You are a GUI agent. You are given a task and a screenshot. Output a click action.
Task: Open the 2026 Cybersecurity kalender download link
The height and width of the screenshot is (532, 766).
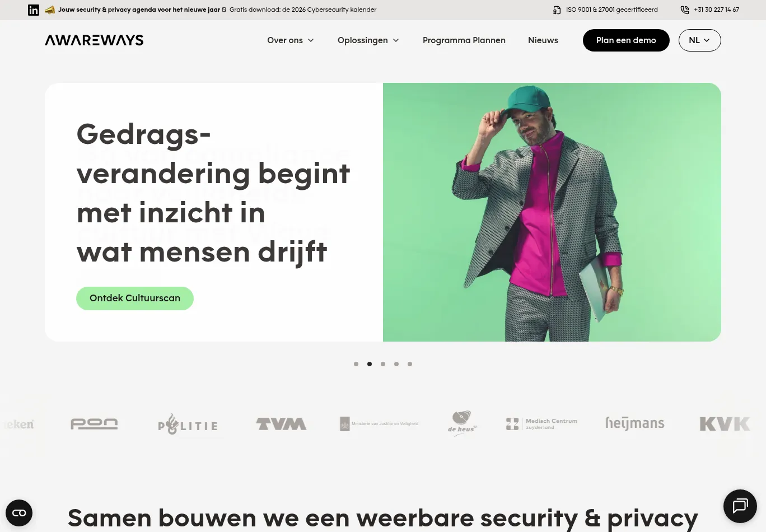pos(303,10)
